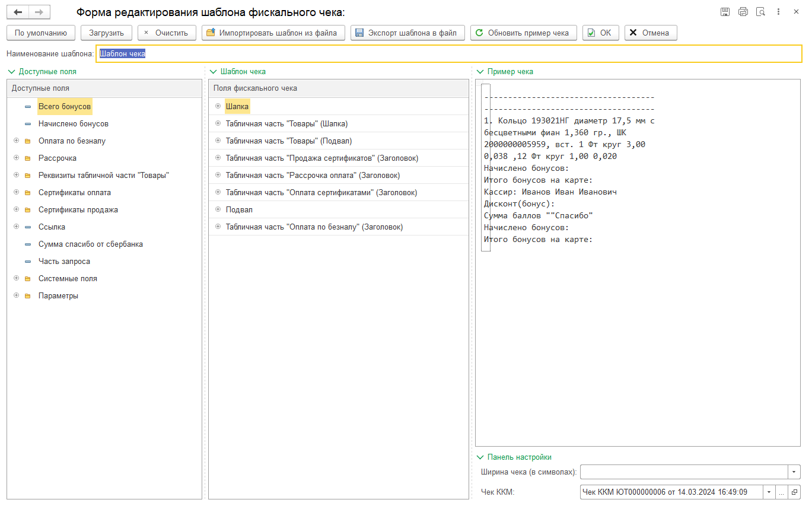Expand the Шапка template node

218,107
